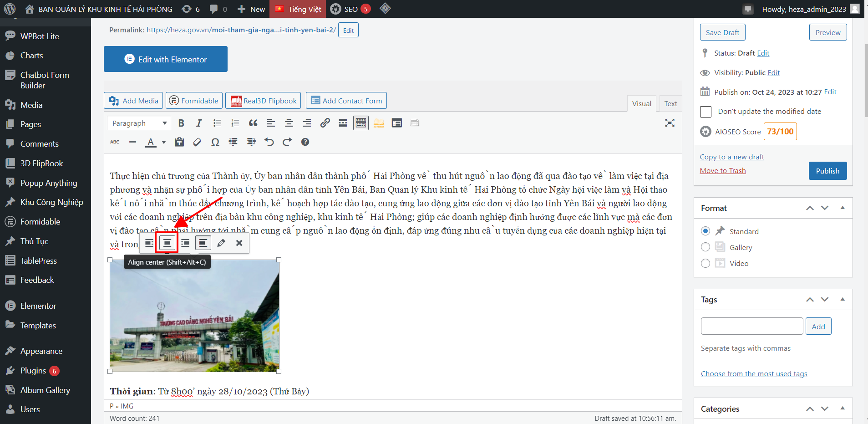
Task: Switch to the Text editor tab
Action: click(670, 103)
